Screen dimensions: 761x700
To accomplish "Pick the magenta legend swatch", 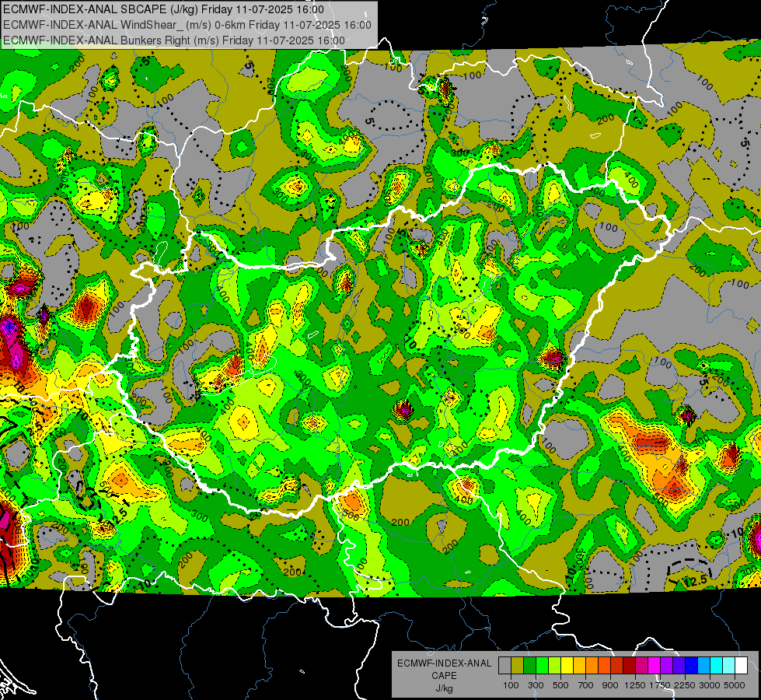I will click(x=655, y=665).
